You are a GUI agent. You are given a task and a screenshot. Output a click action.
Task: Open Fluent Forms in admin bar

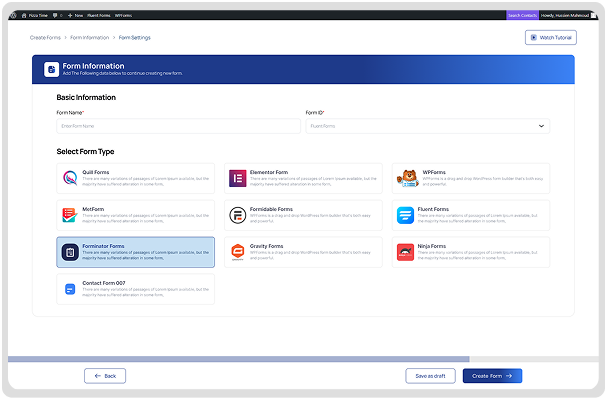point(99,15)
